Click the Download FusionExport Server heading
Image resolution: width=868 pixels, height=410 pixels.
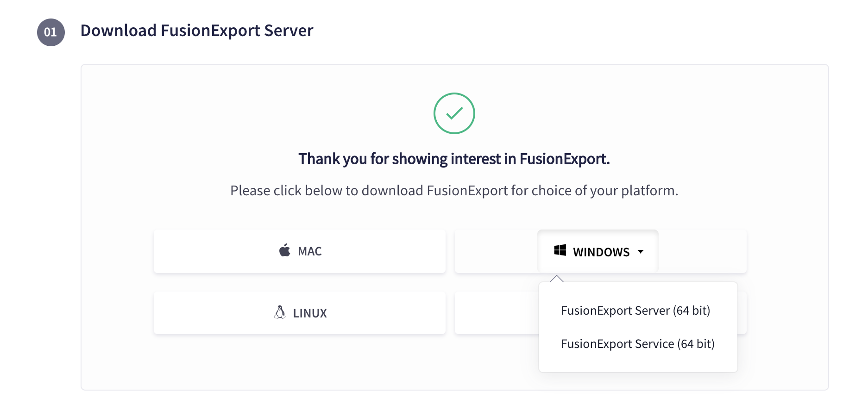pos(197,31)
